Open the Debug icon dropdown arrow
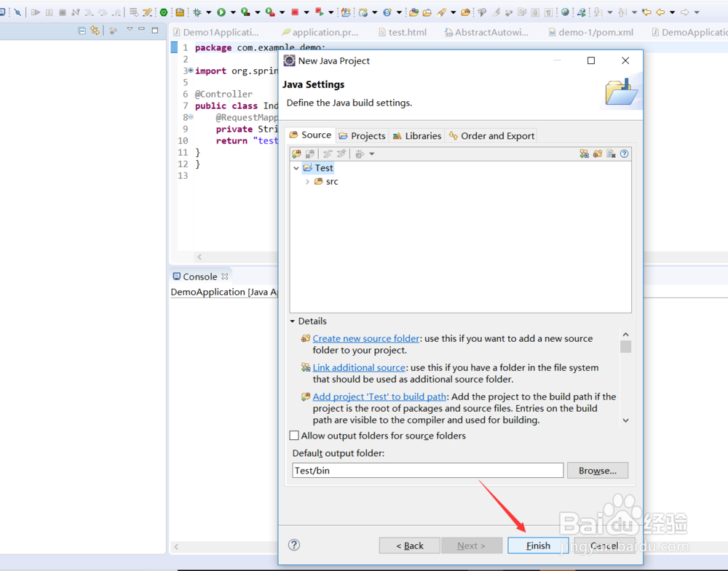Viewport: 728px width, 571px height. (x=208, y=12)
